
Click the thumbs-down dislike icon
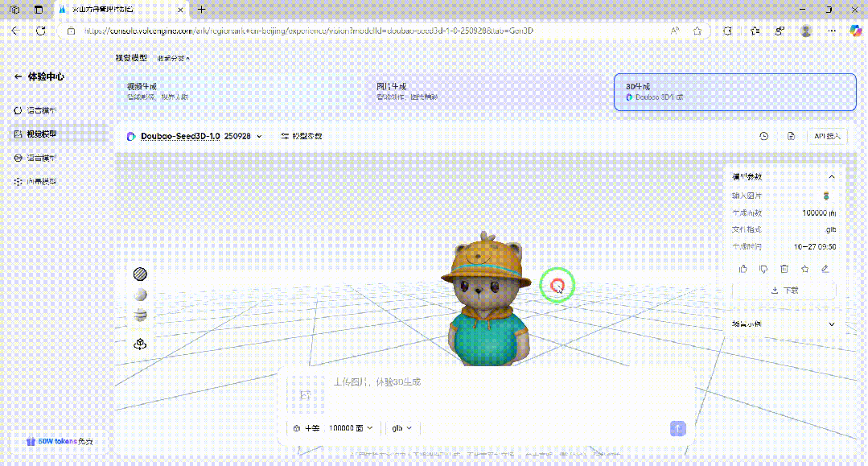(x=763, y=269)
